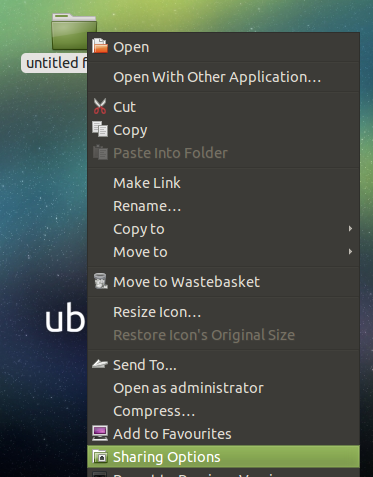The image size is (373, 477).
Task: Click the untitled folder name label
Action: (54, 63)
